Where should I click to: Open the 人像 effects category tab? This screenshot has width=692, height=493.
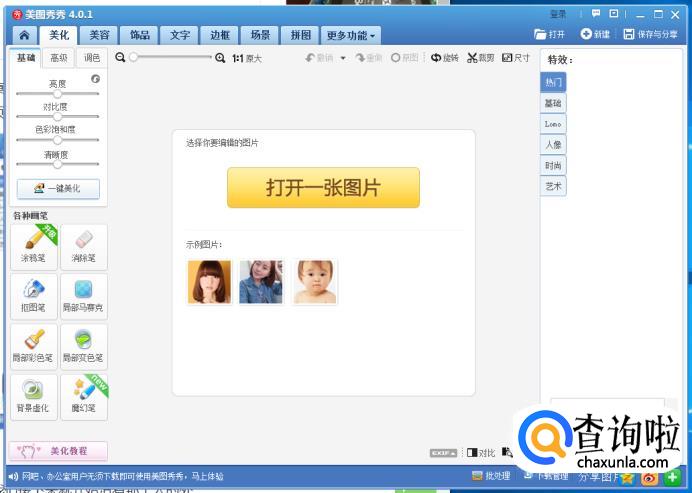pyautogui.click(x=553, y=144)
